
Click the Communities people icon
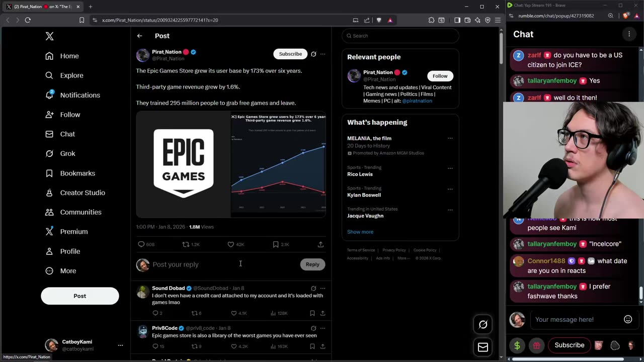coord(49,212)
